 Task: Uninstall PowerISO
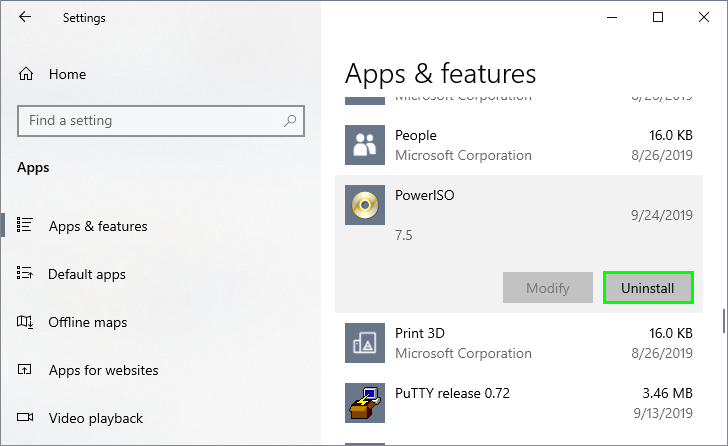648,288
